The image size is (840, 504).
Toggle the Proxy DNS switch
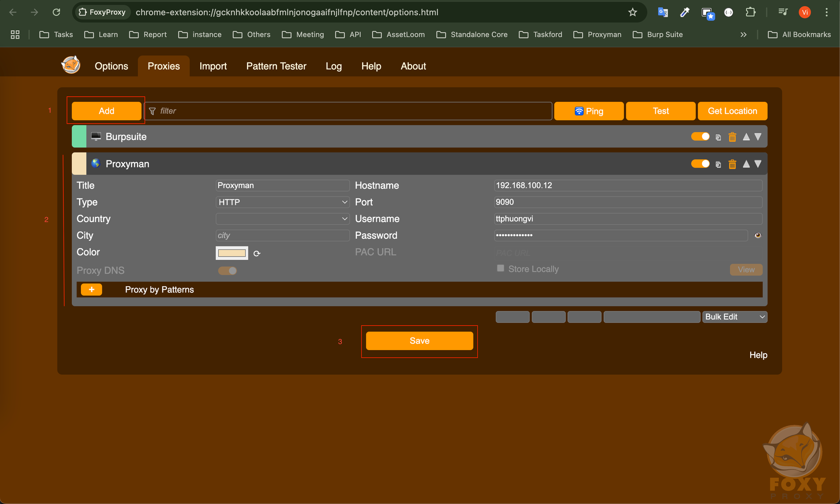[x=227, y=271]
